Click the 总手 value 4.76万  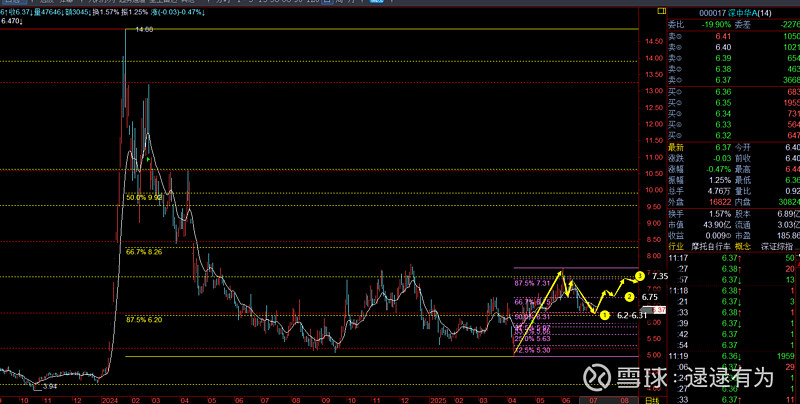[719, 191]
